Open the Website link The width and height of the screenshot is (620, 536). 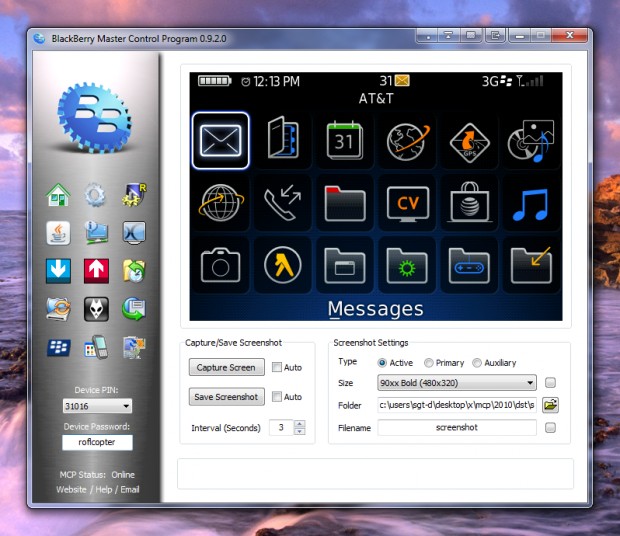(71, 489)
